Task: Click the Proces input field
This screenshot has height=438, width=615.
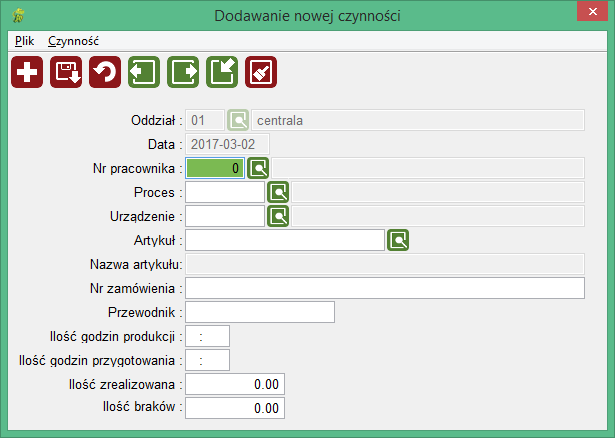Action: [x=225, y=192]
